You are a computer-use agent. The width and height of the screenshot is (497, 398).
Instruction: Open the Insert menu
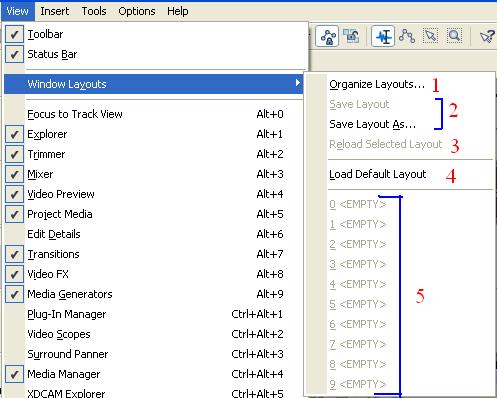pos(55,11)
